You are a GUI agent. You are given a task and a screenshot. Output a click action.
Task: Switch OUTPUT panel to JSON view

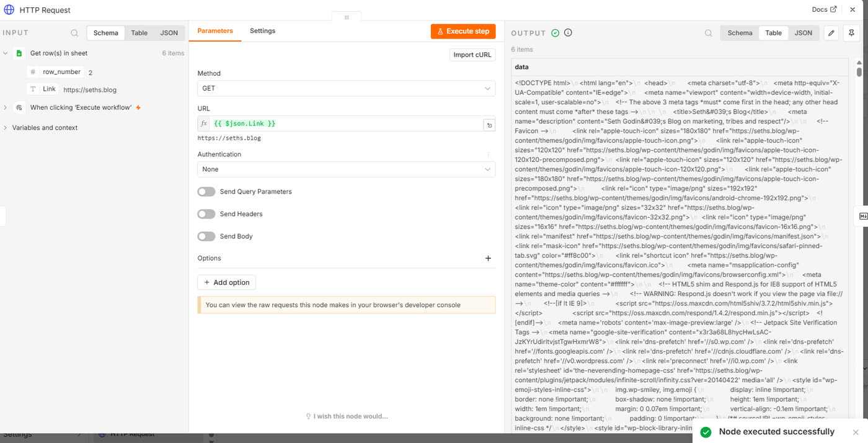pos(804,33)
